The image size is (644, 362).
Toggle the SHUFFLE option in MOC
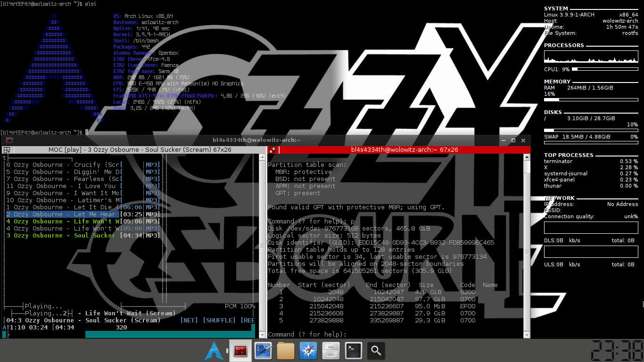coord(219,320)
